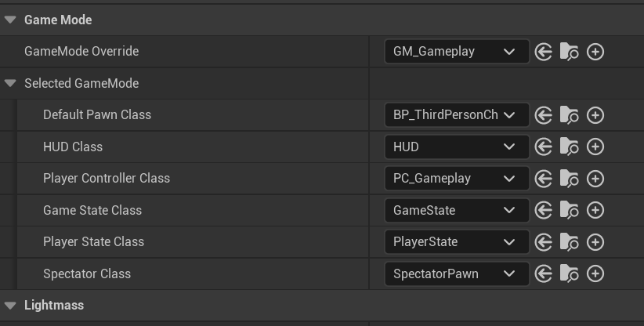Screen dimensions: 644x326
Task: Open the PlayerState class dropdown
Action: (456, 242)
